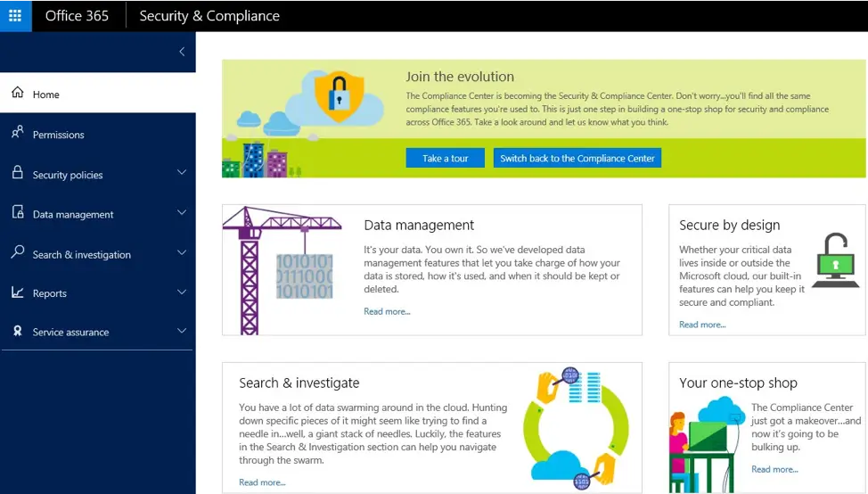Expand the Search & investigation chevron

click(x=182, y=253)
